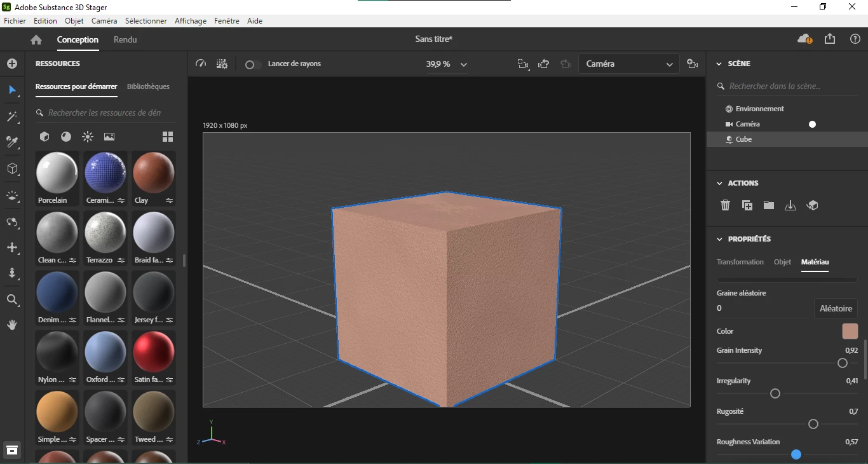Image resolution: width=868 pixels, height=464 pixels.
Task: Click the download-to-ground action icon
Action: click(790, 205)
